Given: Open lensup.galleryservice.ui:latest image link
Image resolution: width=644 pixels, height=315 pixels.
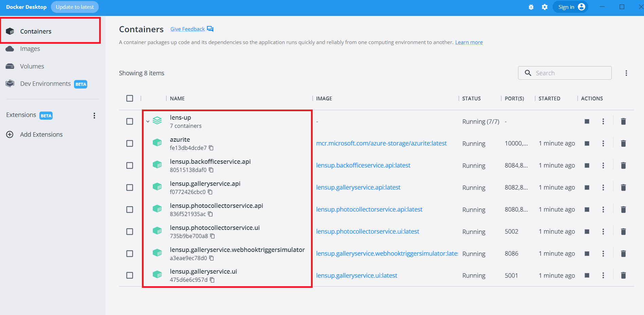Looking at the screenshot, I should click(x=356, y=276).
